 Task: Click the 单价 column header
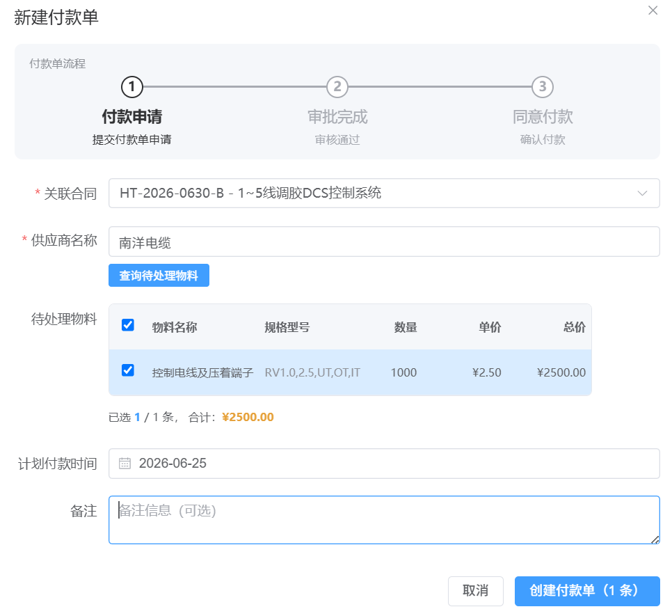tap(490, 328)
